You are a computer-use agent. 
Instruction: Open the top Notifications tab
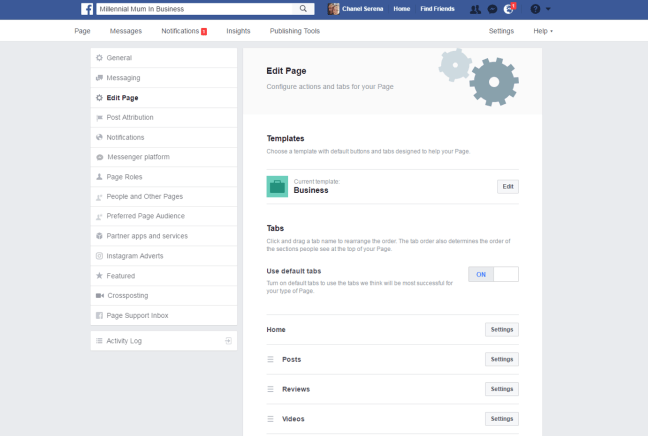(x=184, y=31)
